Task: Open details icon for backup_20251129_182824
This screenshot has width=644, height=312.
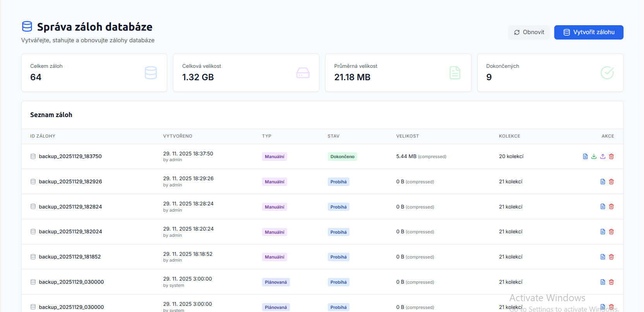Action: tap(603, 207)
